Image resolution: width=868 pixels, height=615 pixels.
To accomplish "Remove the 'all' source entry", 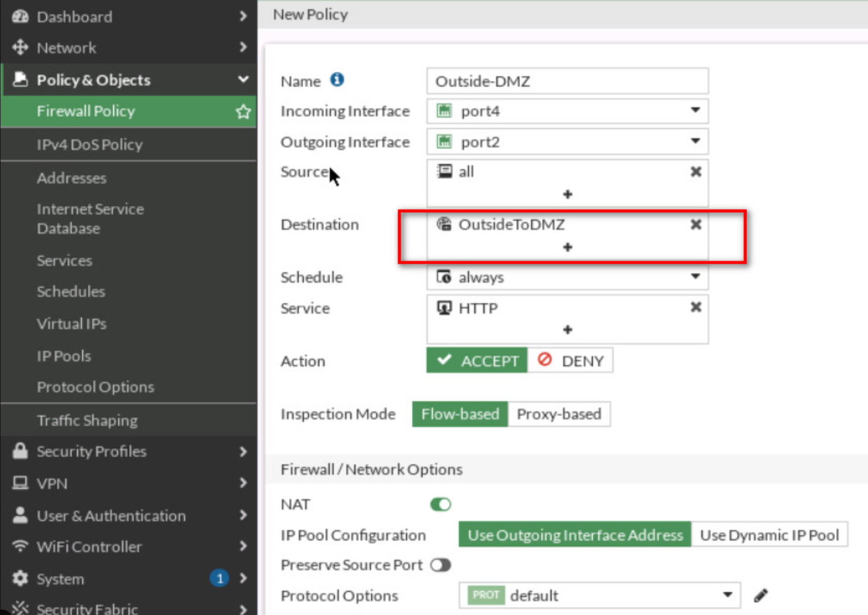I will tap(695, 172).
